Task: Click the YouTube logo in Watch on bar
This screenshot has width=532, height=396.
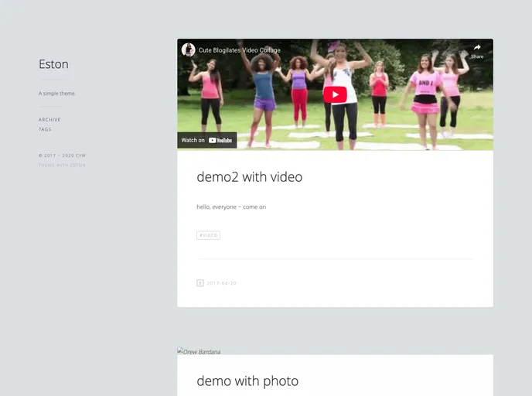Action: pos(220,140)
